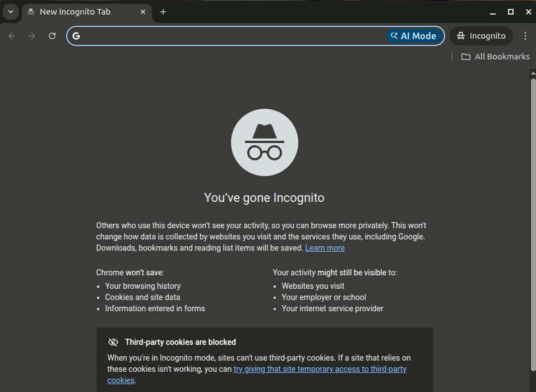
Task: Open Chrome three-dot menu
Action: pyautogui.click(x=525, y=36)
